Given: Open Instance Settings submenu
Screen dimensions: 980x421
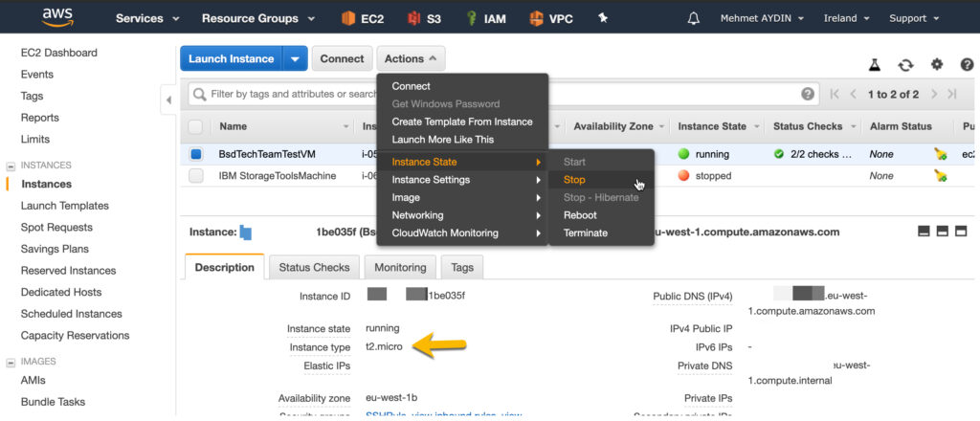Looking at the screenshot, I should point(462,180).
